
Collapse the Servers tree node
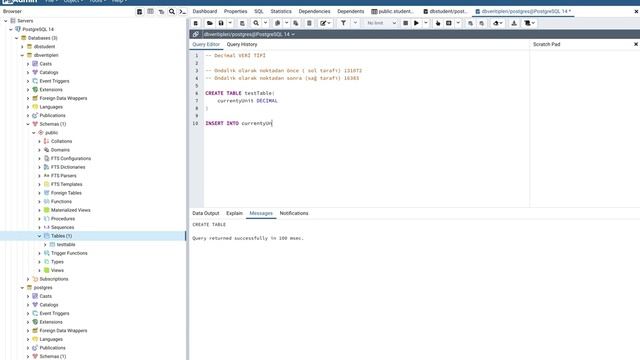coord(6,21)
